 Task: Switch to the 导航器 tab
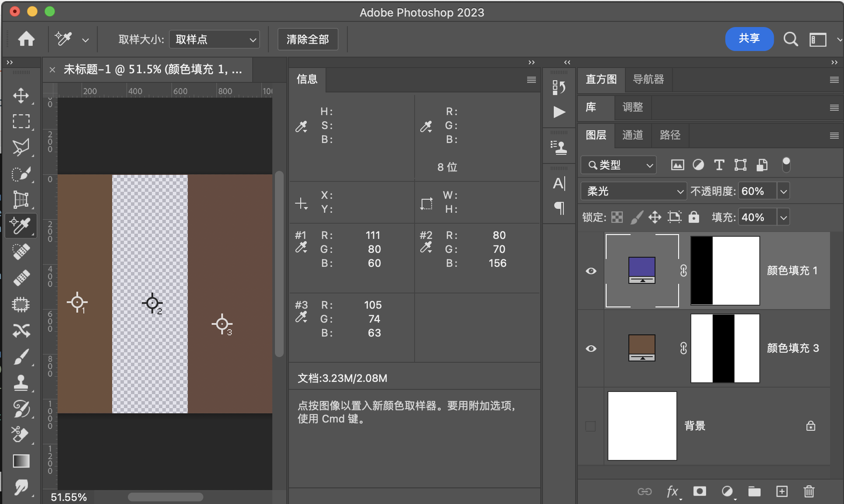(648, 79)
